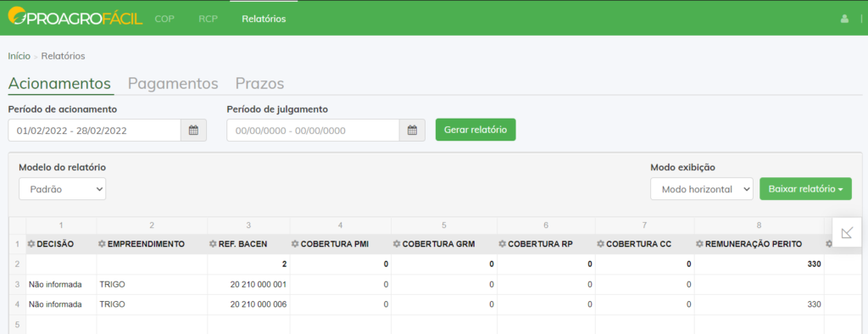Open the COP menu item
Image resolution: width=868 pixels, height=334 pixels.
coord(164,19)
